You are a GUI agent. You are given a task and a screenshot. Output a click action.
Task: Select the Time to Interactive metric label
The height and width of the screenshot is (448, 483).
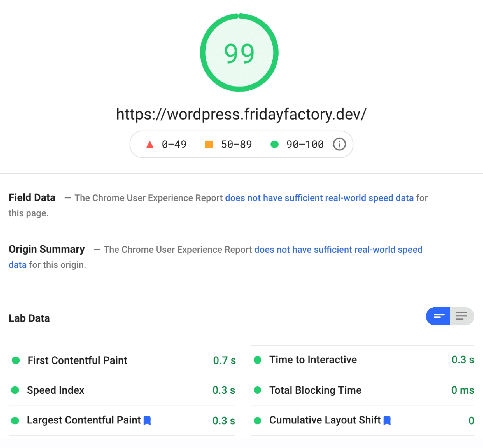click(x=313, y=360)
